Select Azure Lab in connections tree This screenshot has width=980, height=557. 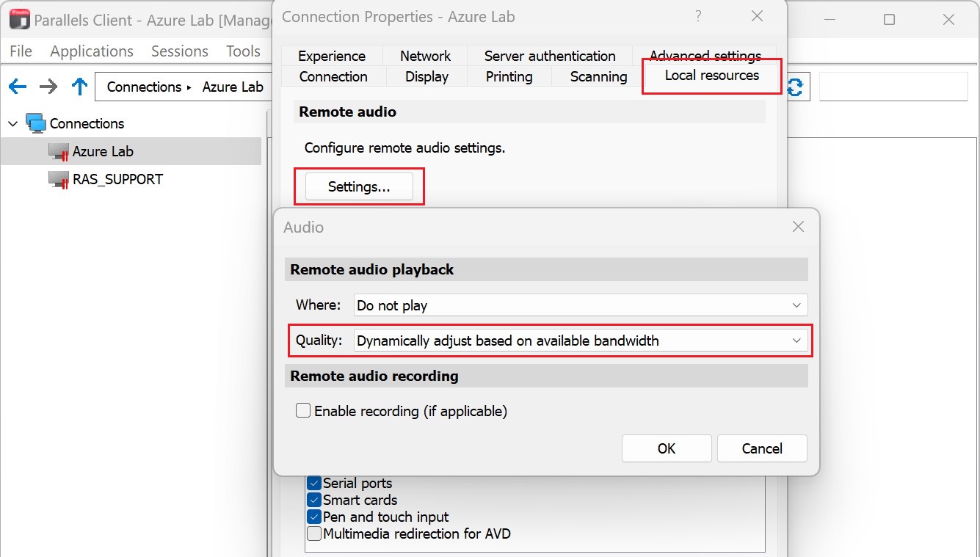[103, 152]
